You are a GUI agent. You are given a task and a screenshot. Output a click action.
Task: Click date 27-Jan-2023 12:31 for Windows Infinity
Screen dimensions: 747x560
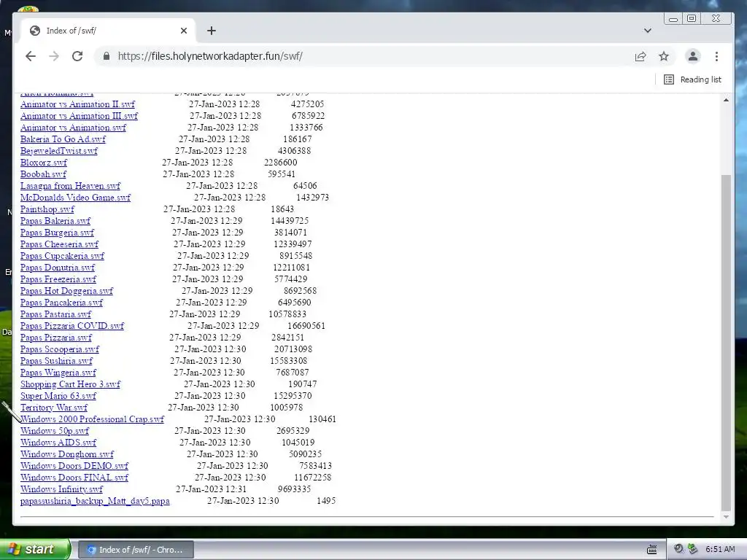coord(211,489)
